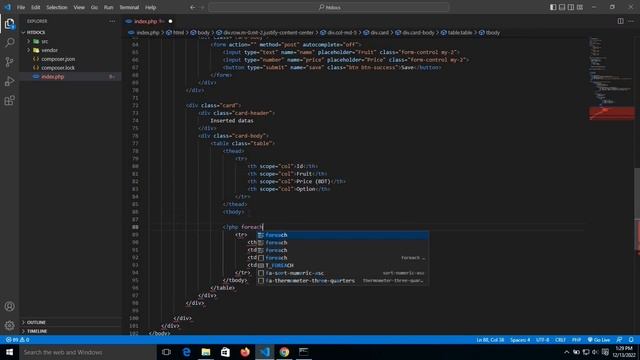Viewport: 640px width, 360px height.
Task: Toggle secondary side bar layout icon
Action: (x=571, y=7)
